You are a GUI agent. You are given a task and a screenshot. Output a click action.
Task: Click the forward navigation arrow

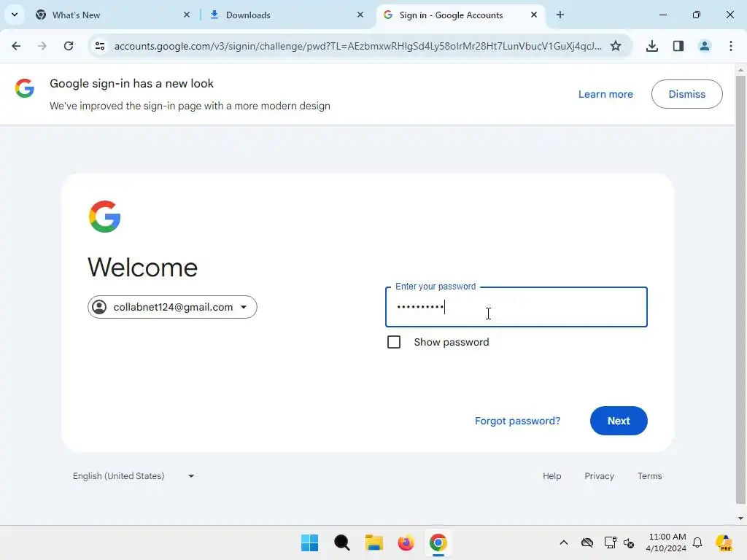(42, 46)
